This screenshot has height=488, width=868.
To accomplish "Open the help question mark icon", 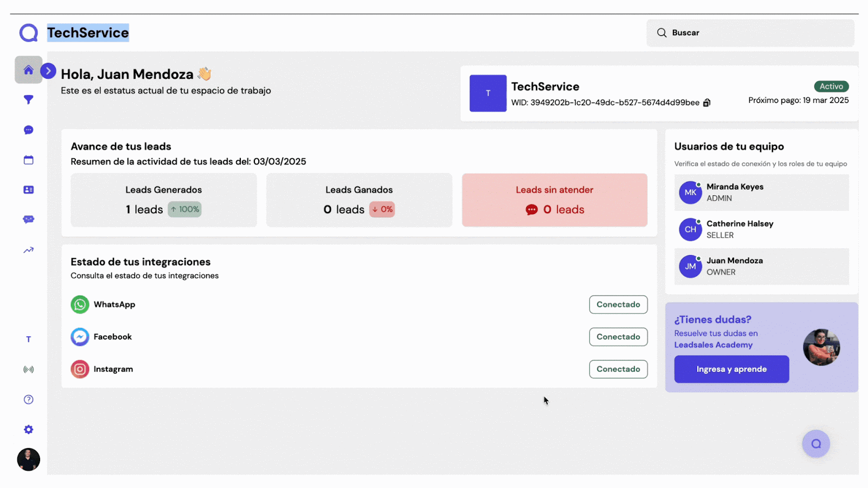I will point(29,400).
